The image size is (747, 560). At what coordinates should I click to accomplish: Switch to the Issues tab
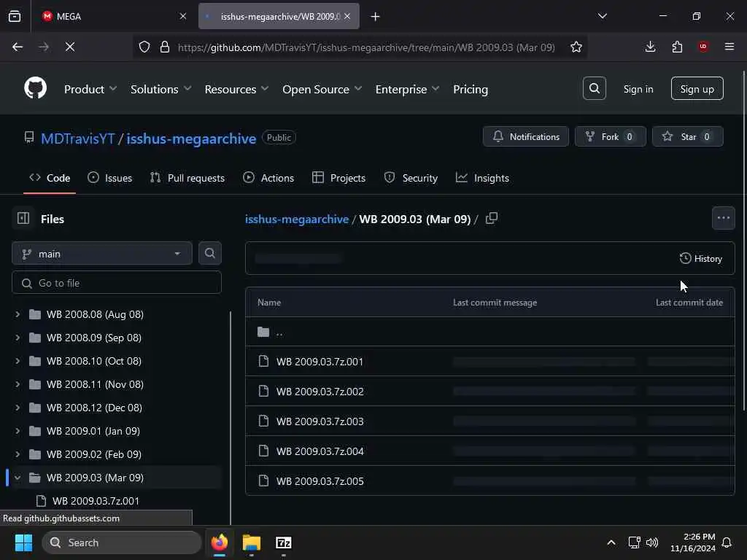coord(110,178)
